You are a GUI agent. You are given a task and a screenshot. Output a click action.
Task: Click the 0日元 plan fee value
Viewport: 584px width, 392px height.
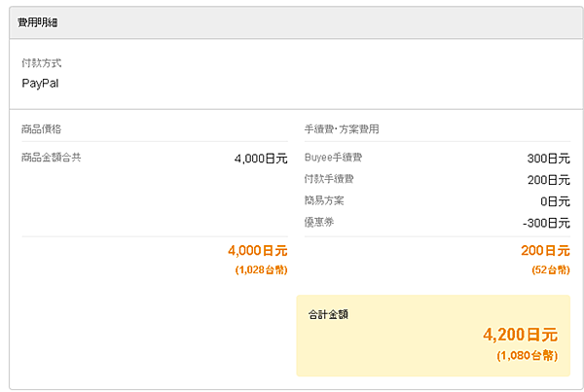pos(555,202)
